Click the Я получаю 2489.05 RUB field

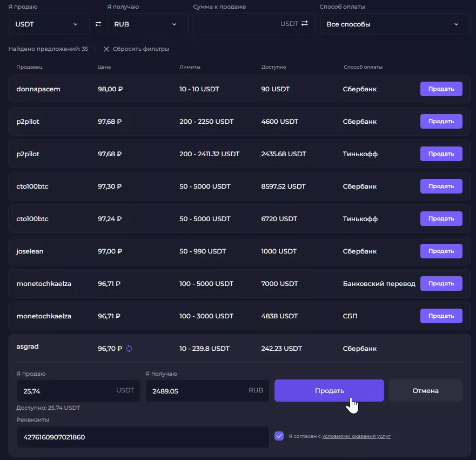[197, 391]
